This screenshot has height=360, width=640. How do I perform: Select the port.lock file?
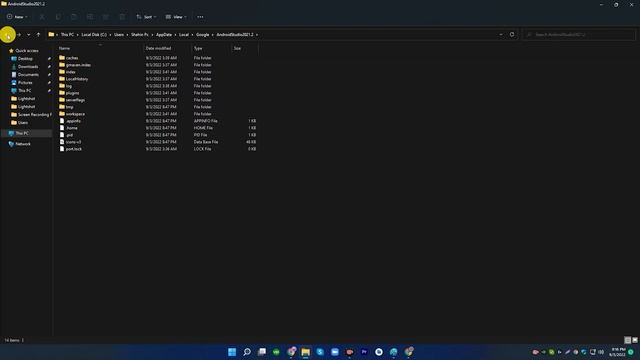74,149
